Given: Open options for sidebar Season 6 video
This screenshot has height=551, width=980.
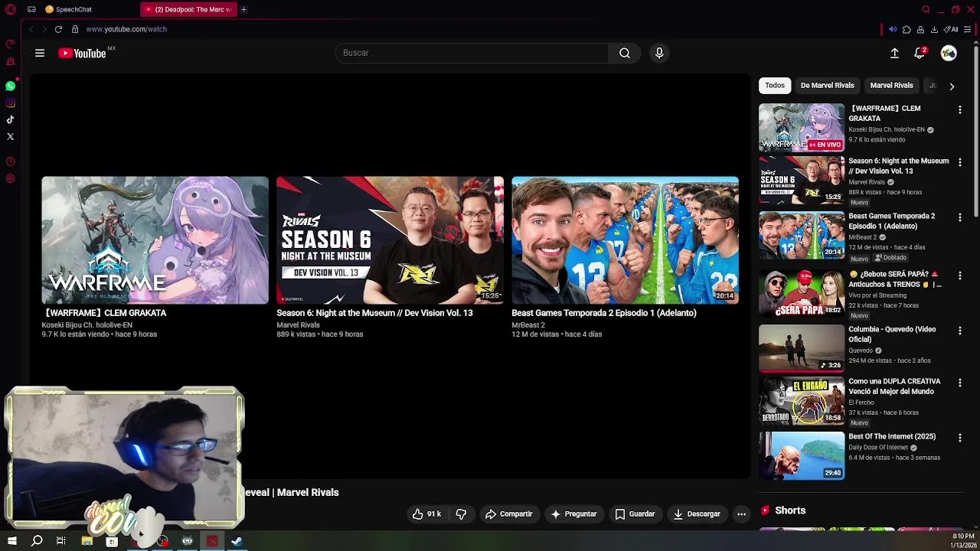Looking at the screenshot, I should click(x=959, y=162).
